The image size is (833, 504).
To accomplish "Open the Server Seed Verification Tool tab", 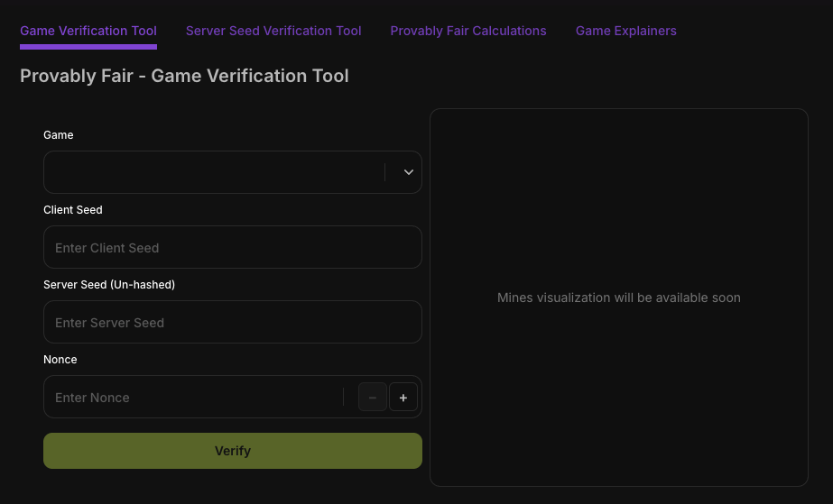I will pos(273,31).
